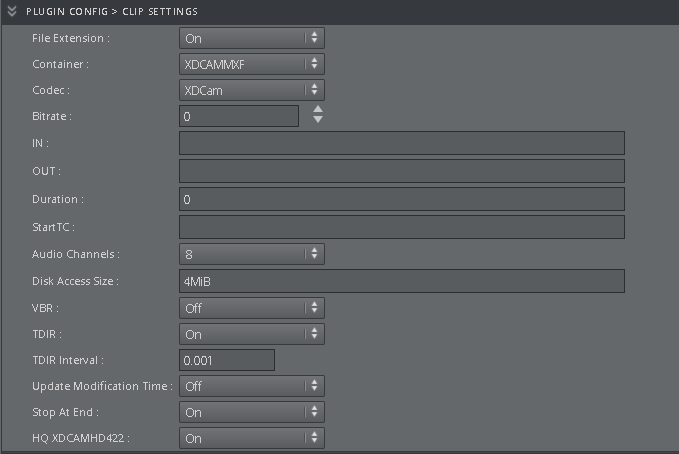Click the IN text field

point(401,143)
